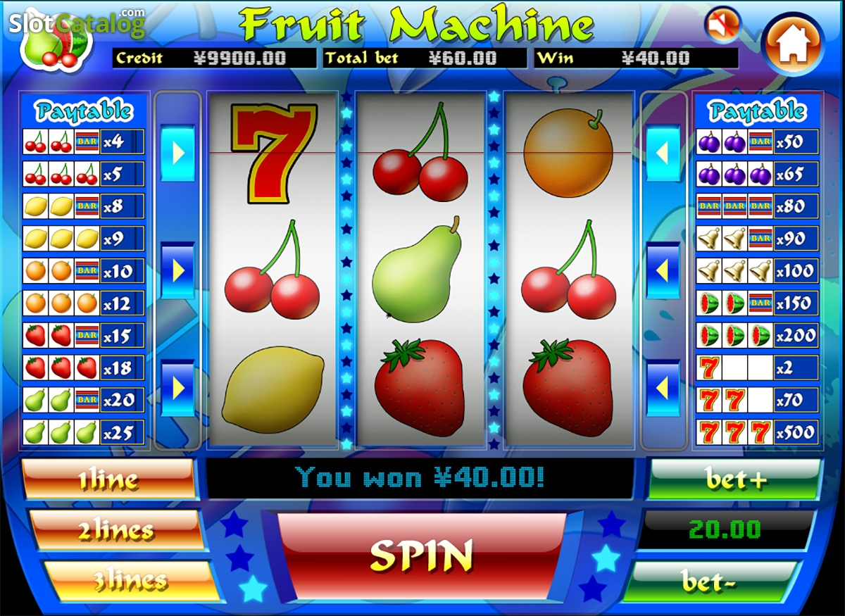Open the right Paytable header
845x616 pixels.
pyautogui.click(x=757, y=111)
